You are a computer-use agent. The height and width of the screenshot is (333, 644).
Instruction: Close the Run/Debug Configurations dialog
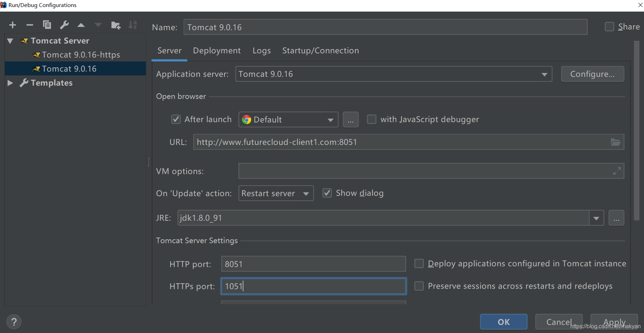(640, 5)
